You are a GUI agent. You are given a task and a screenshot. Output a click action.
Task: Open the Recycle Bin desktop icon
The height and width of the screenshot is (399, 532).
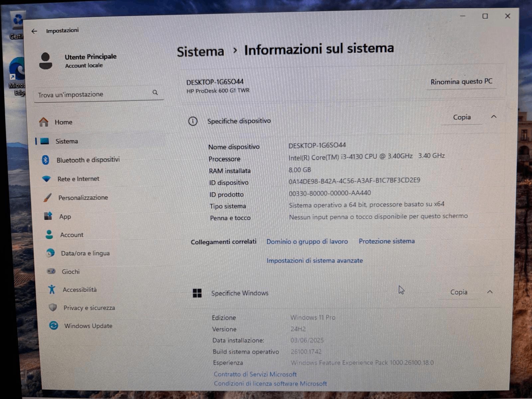pos(17,25)
